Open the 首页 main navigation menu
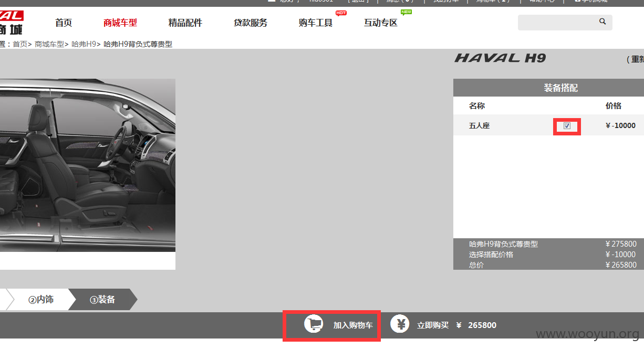 64,23
